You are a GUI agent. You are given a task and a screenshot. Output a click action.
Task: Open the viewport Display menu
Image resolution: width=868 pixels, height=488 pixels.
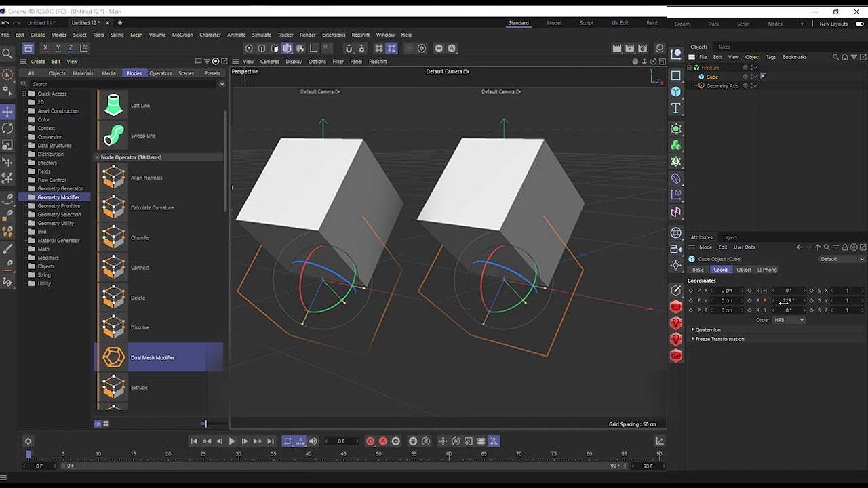coord(294,62)
